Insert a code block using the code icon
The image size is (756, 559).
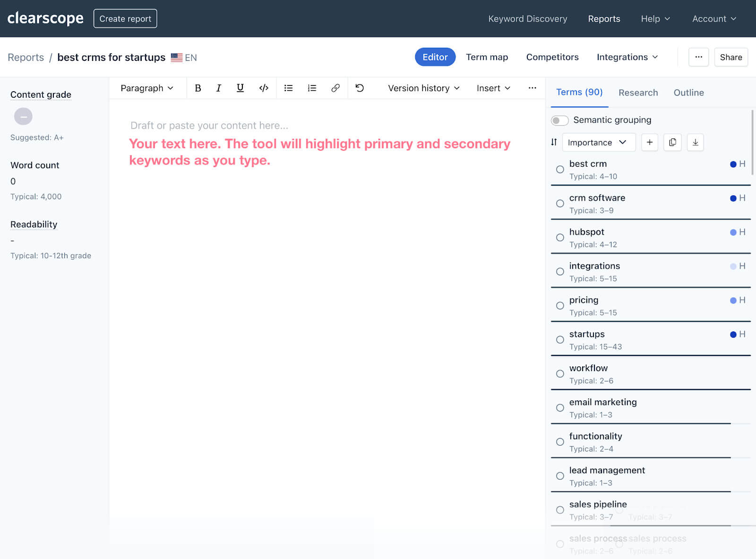tap(263, 88)
